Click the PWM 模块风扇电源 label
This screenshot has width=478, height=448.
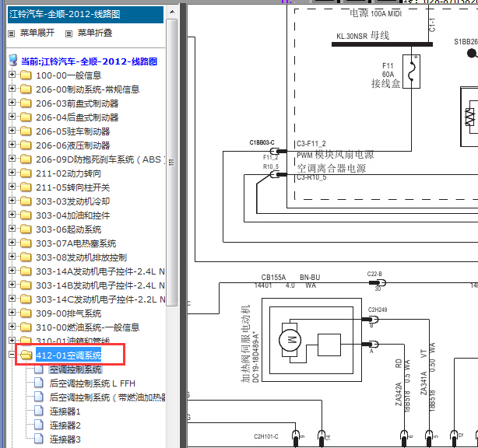[x=335, y=155]
